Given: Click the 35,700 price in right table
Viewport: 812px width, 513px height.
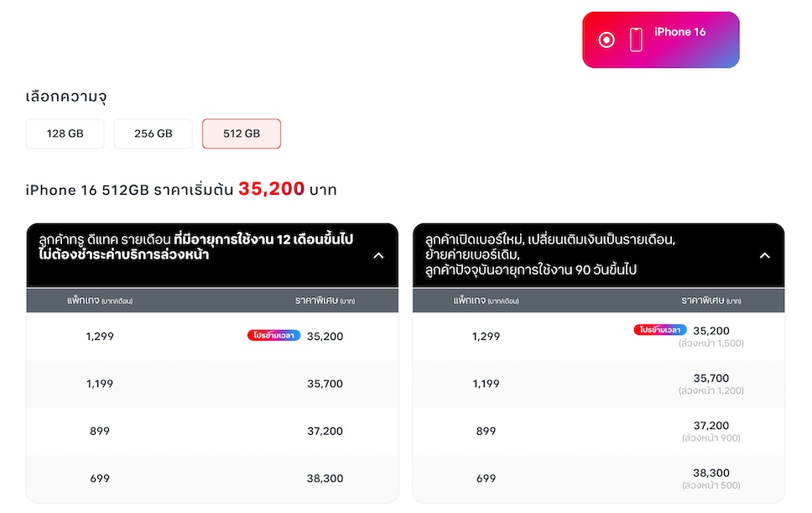Looking at the screenshot, I should pos(711,379).
